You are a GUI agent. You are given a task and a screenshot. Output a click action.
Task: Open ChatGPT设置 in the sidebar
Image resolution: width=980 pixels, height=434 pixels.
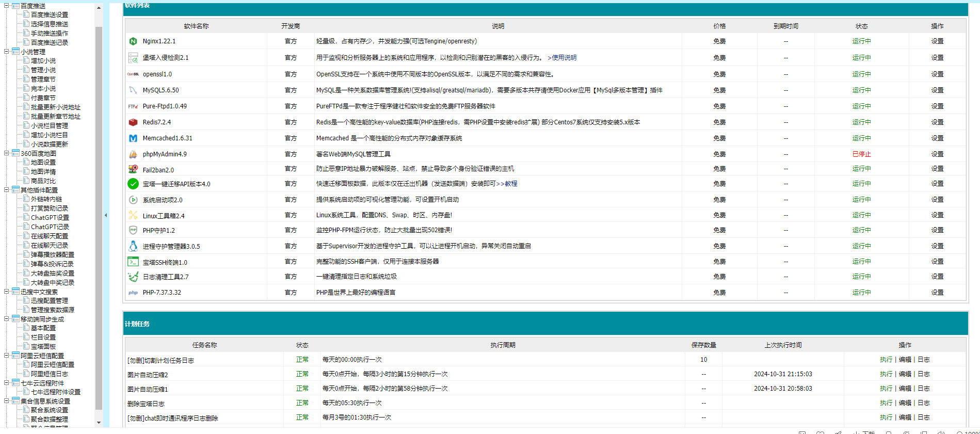50,218
